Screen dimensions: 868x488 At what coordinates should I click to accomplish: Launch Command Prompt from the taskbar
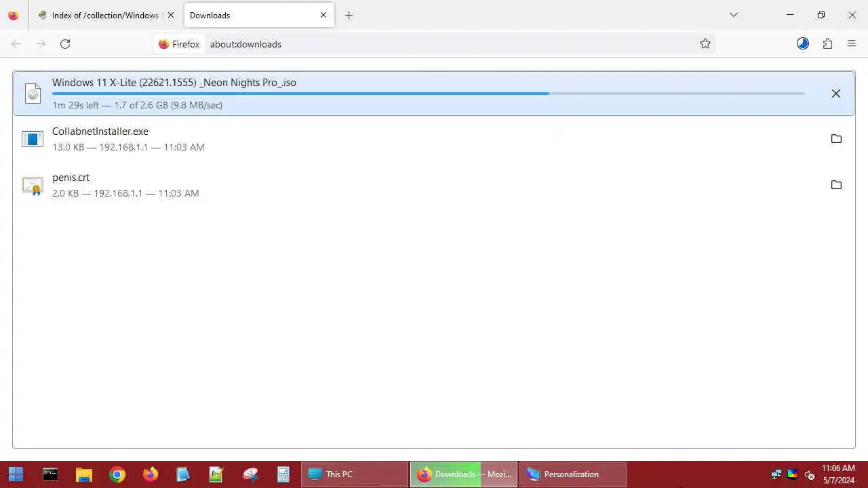[50, 474]
